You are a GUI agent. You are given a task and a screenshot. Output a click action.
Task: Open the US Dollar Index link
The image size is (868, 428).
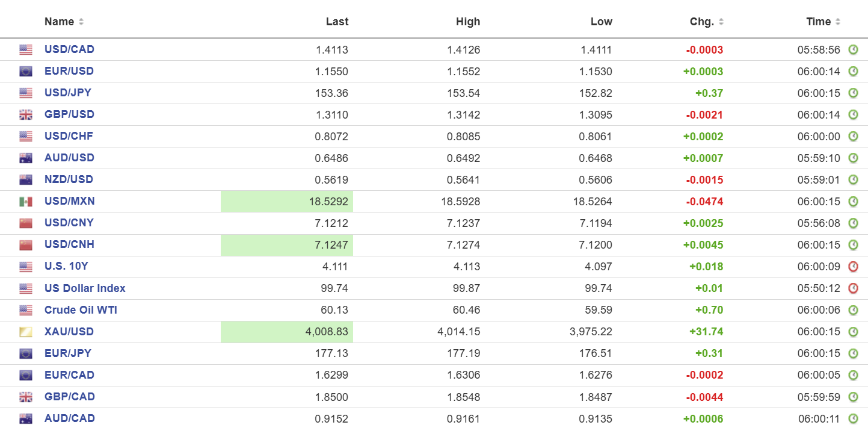point(85,288)
